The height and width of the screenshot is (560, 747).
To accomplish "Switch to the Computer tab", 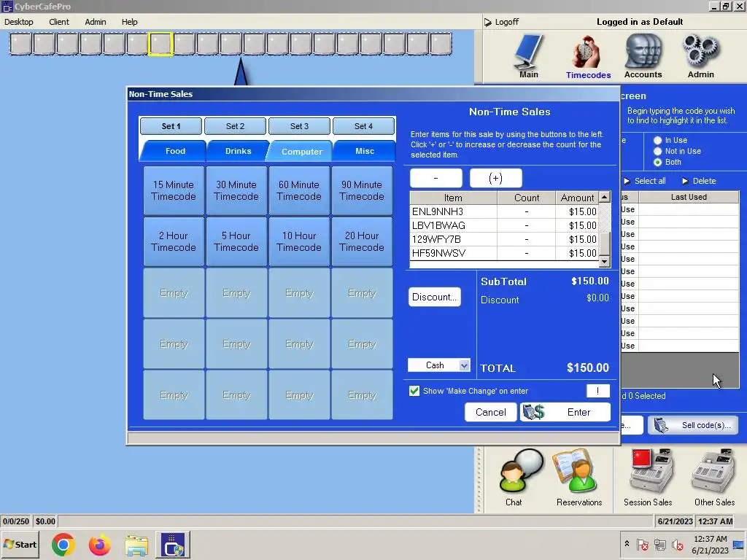I will [301, 152].
